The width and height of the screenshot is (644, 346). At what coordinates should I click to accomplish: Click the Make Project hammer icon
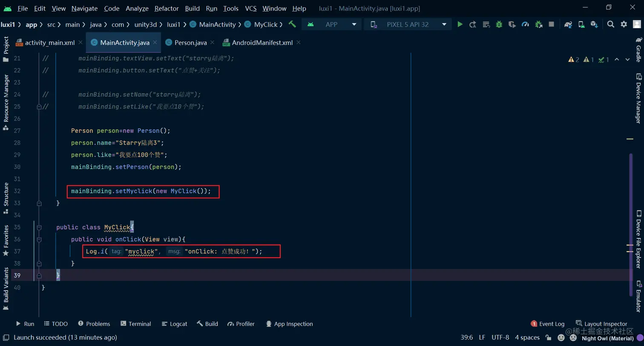click(x=292, y=24)
